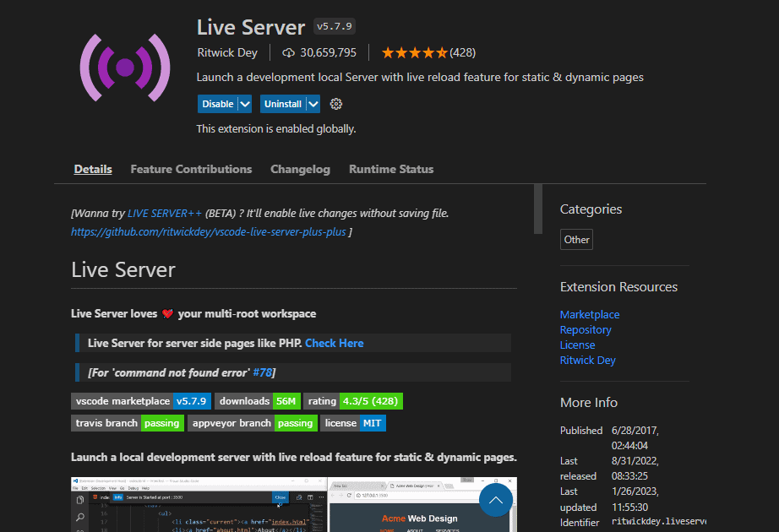Open the vscode-live-server-plus-plus GitHub URL
This screenshot has height=532, width=779.
click(208, 232)
